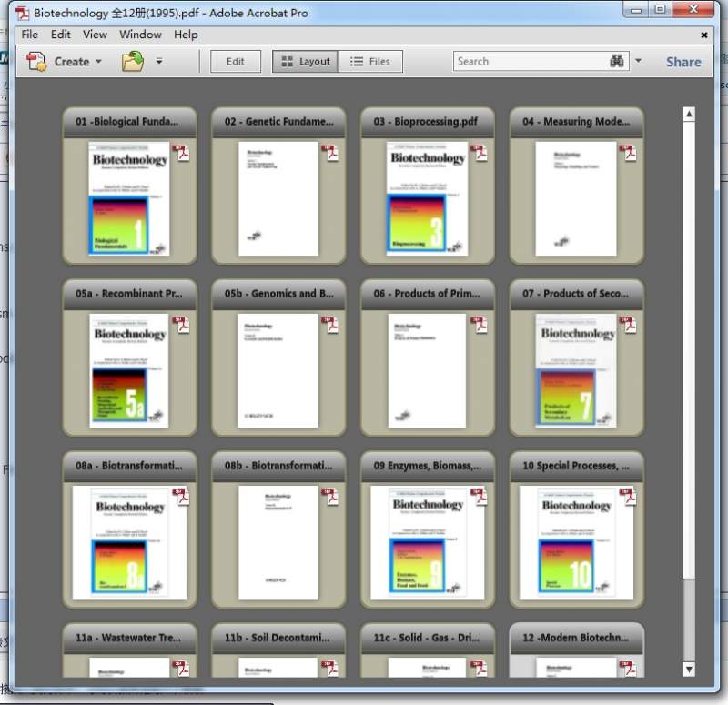Click the Edit button in toolbar

pyautogui.click(x=236, y=61)
